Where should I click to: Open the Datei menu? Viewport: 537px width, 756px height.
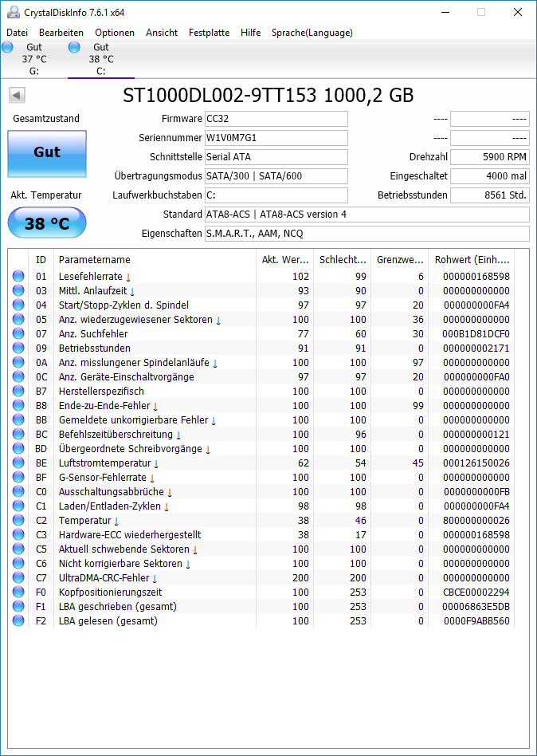coord(18,33)
